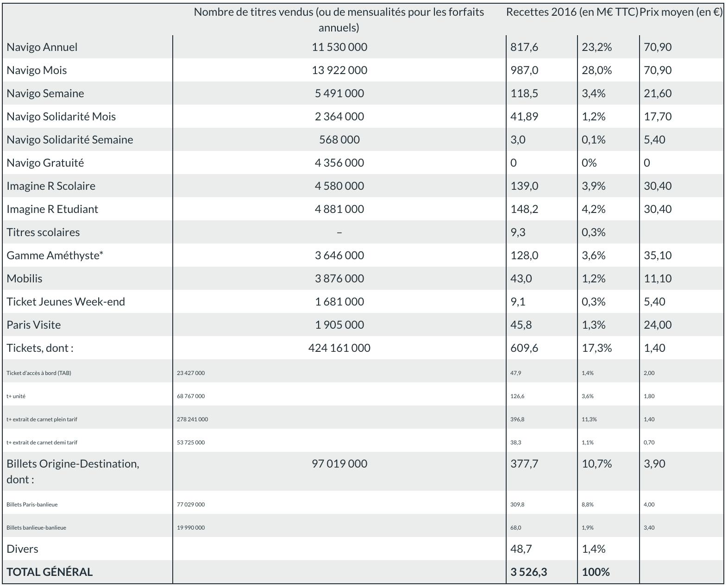
Task: Click the Prix moyen column header
Action: 681,12
